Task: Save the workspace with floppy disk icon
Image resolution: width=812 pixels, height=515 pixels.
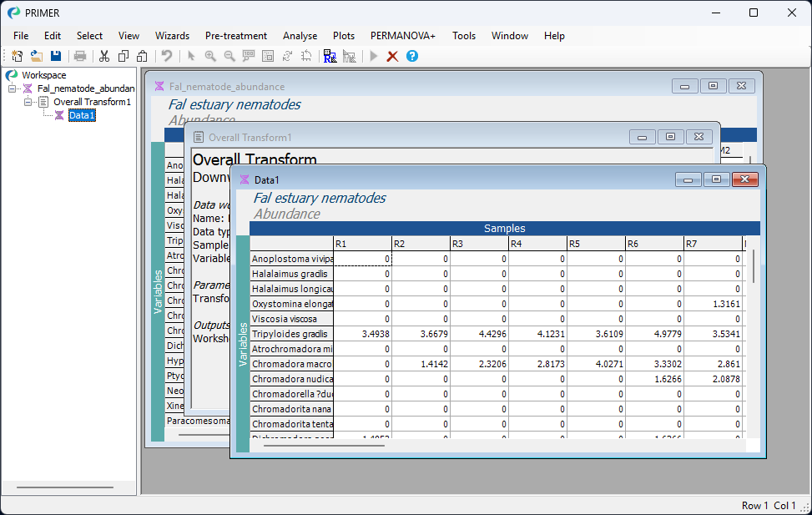Action: pos(56,56)
